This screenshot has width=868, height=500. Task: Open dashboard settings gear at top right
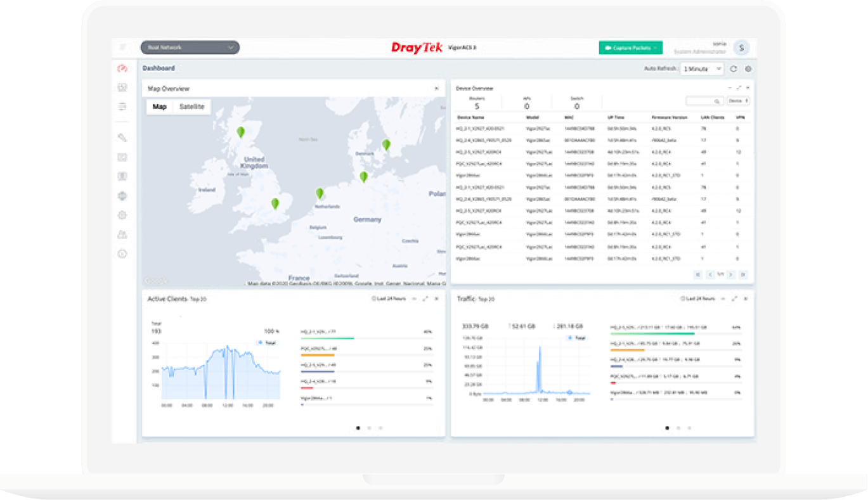pos(748,69)
